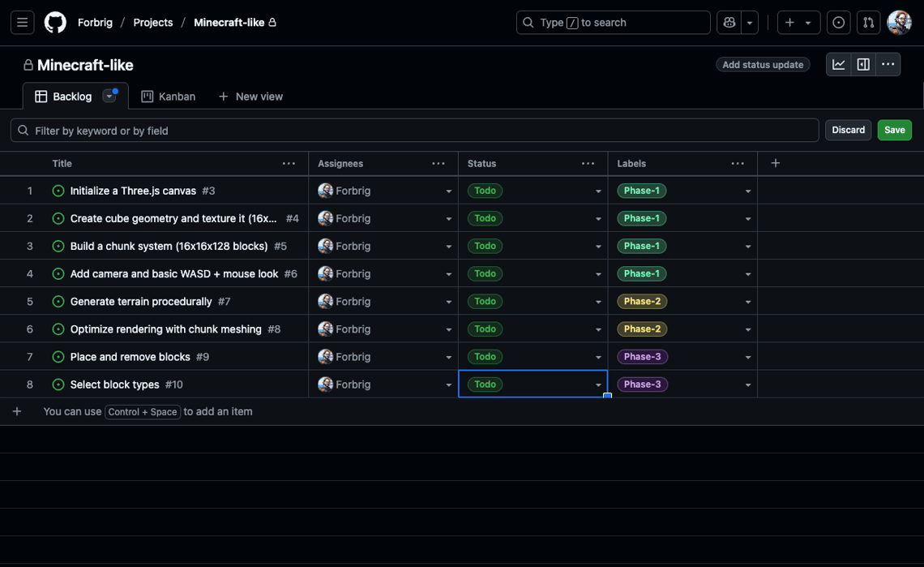This screenshot has width=924, height=567.
Task: Open the issues icon in the top bar
Action: pyautogui.click(x=838, y=22)
